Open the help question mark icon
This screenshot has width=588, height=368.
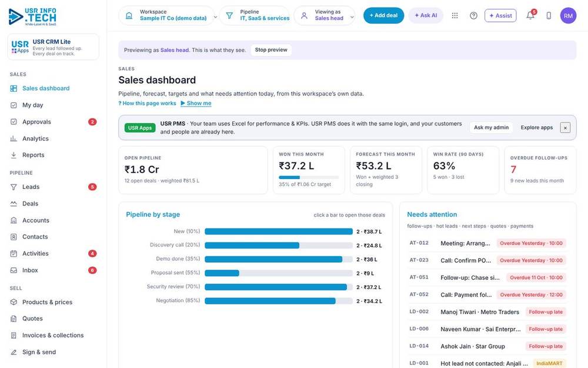tap(473, 15)
